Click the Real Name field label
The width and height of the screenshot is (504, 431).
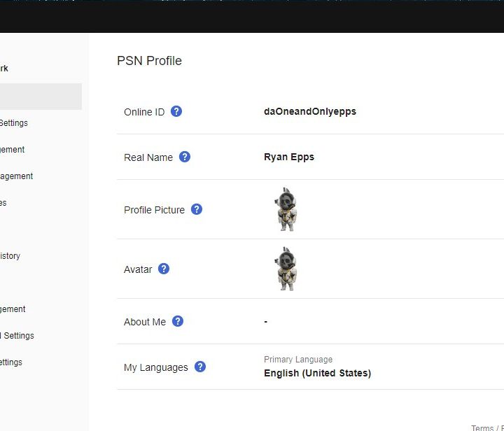[x=148, y=157]
